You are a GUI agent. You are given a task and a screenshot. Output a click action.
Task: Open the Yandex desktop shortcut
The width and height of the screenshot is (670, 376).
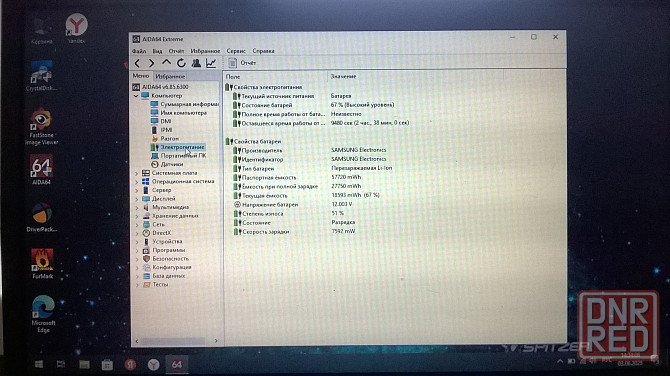pyautogui.click(x=76, y=28)
